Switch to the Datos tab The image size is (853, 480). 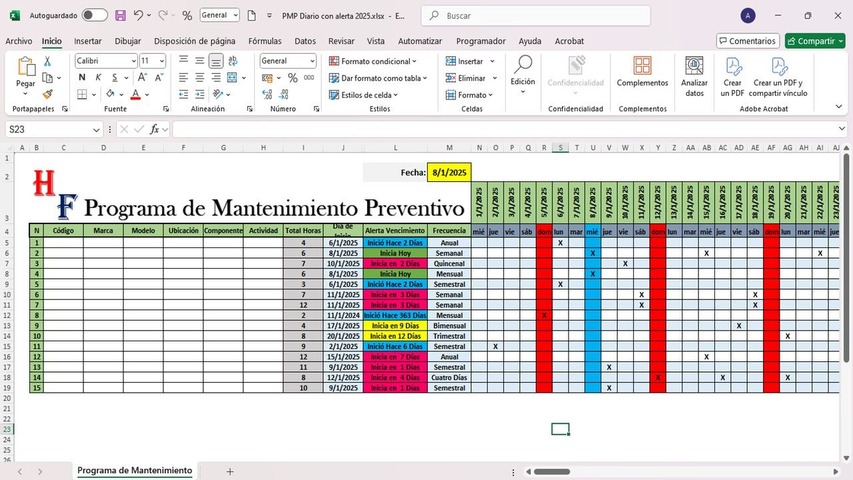(305, 41)
